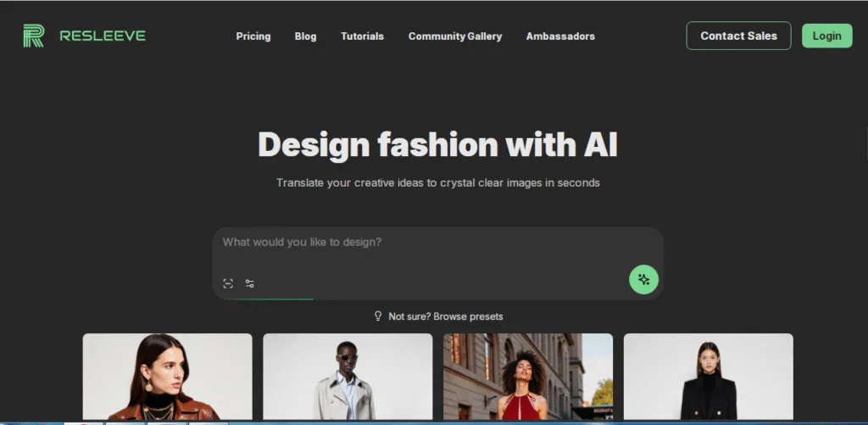Click the RESLEEVE brand wordmark
868x425 pixels.
pos(103,36)
